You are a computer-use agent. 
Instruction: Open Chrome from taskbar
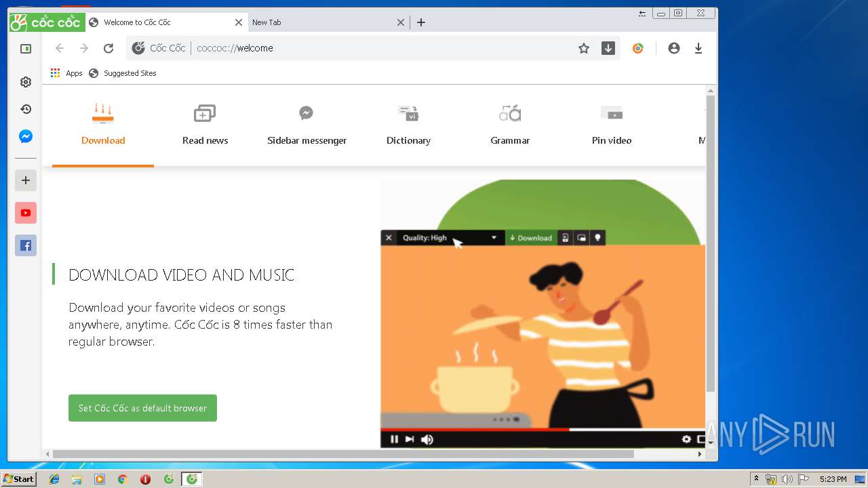click(122, 479)
